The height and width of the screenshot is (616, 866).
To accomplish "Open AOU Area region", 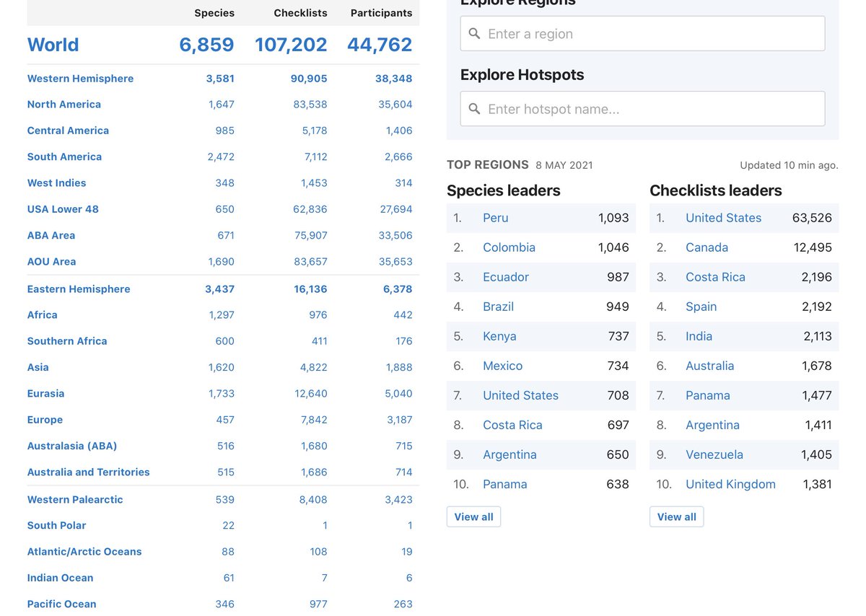I will pyautogui.click(x=51, y=262).
